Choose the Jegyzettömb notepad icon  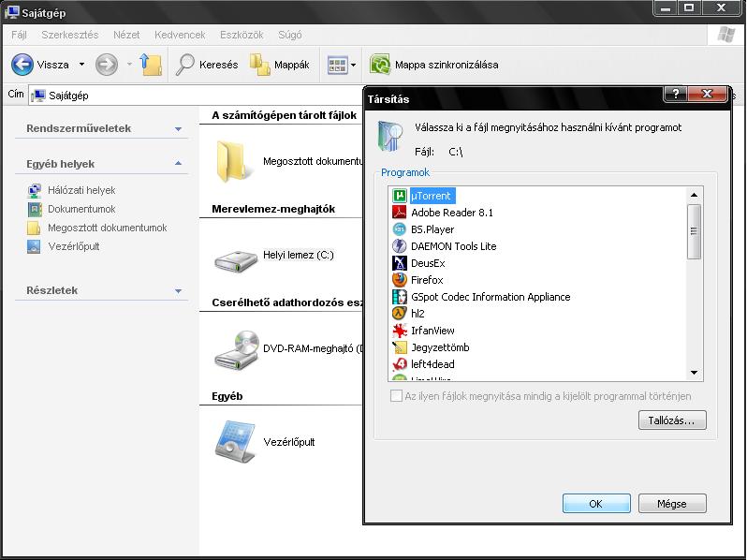coord(399,347)
